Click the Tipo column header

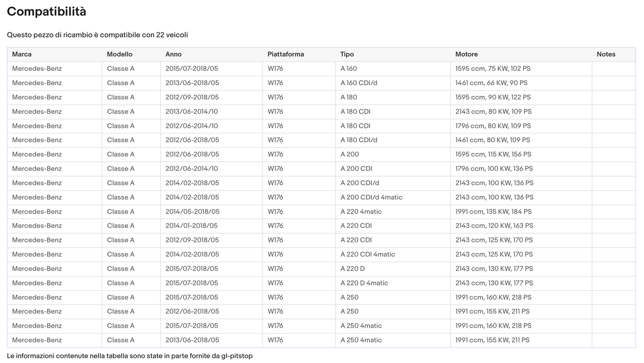(x=347, y=54)
